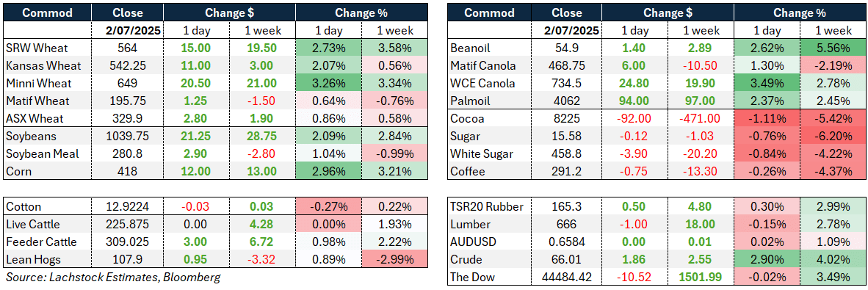Click the TSR20 Rubber close value 165.3

coord(568,206)
